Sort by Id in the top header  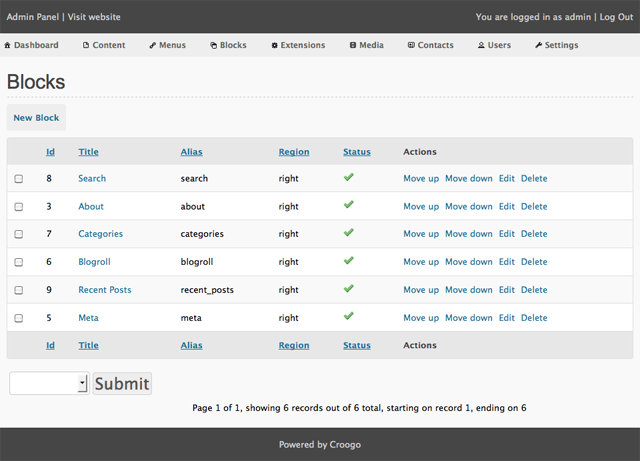pos(50,152)
